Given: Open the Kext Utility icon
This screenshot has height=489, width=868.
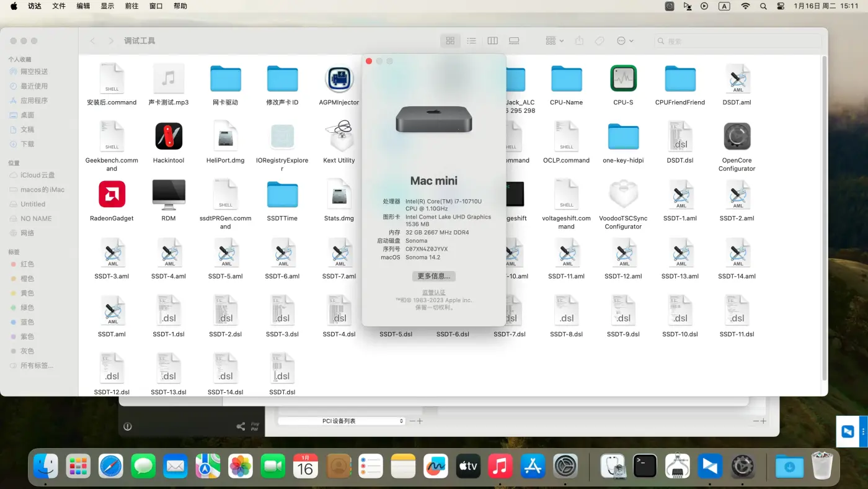Looking at the screenshot, I should coord(339,136).
